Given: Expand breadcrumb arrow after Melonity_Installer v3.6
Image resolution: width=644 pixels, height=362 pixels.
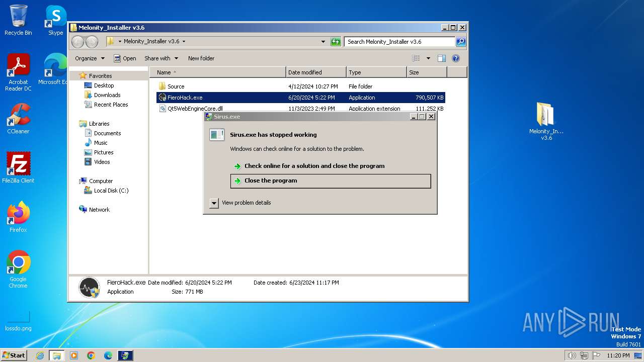Looking at the screenshot, I should [184, 42].
